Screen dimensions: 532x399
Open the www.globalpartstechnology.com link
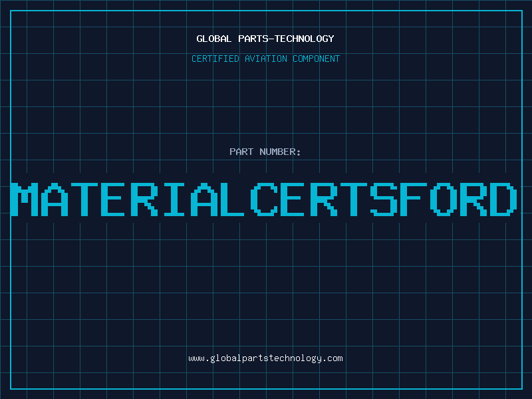coord(265,358)
